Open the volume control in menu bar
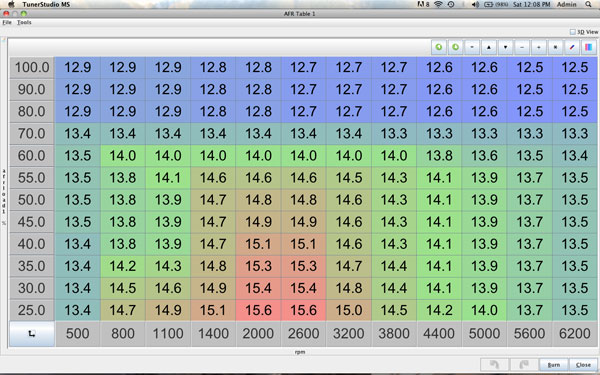 [475, 4]
